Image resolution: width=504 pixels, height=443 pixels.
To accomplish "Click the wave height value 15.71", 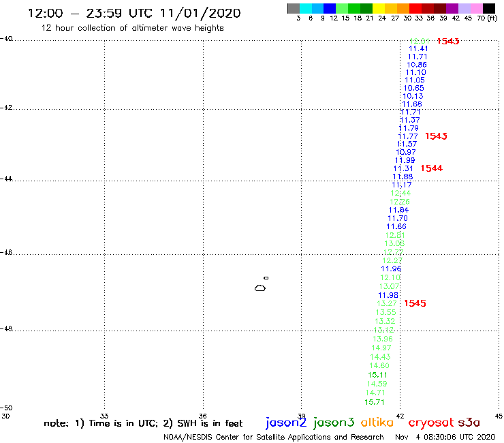I will (375, 402).
